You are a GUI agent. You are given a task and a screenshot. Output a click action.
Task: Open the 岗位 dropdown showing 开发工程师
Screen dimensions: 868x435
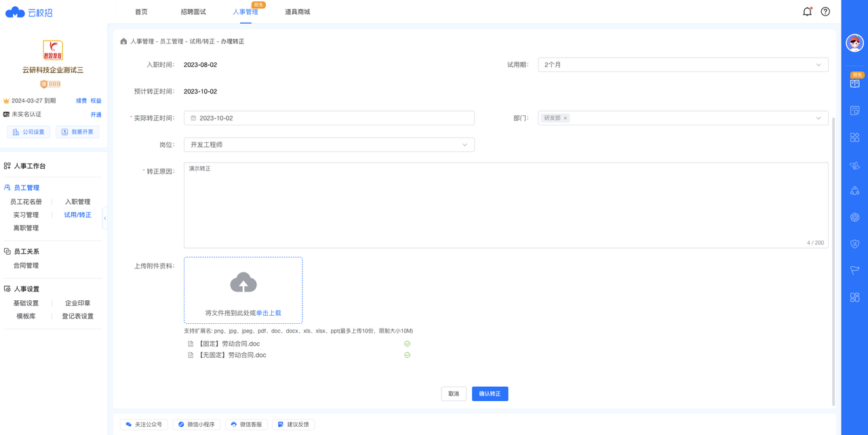(464, 144)
